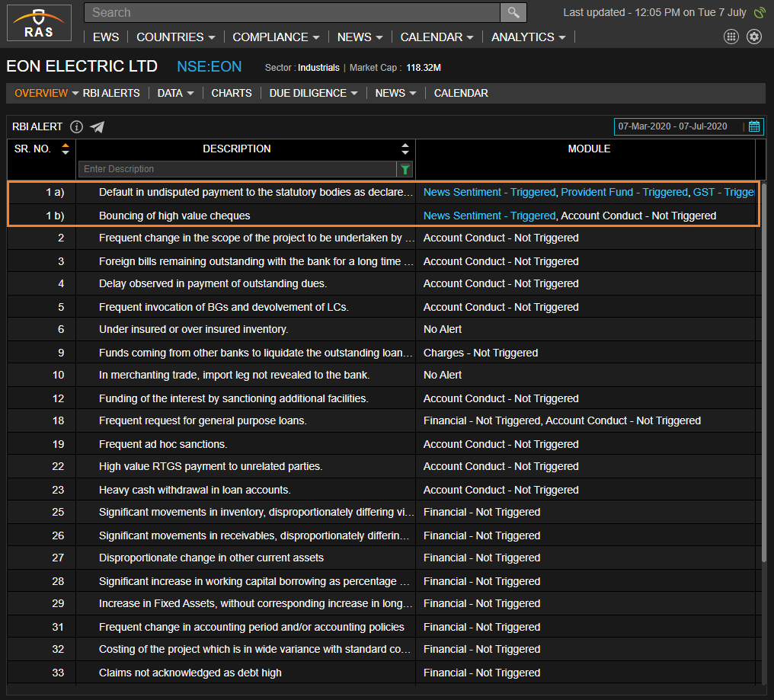Expand the COUNTRIES dropdown menu
The width and height of the screenshot is (774, 700).
pyautogui.click(x=175, y=37)
